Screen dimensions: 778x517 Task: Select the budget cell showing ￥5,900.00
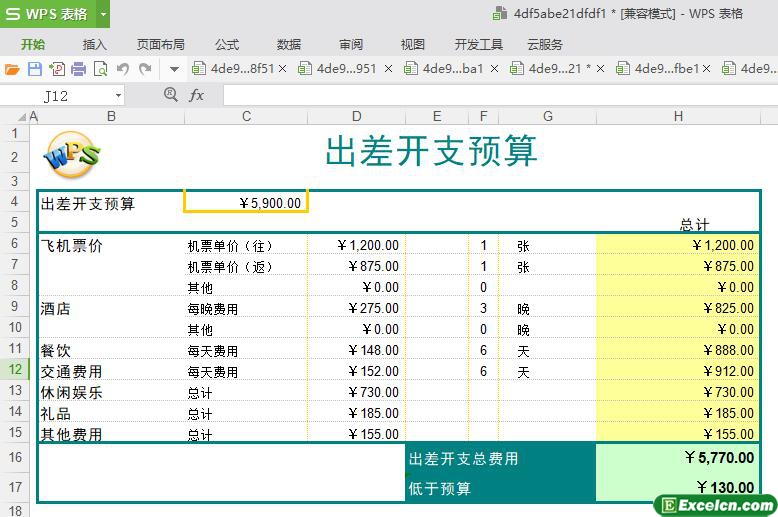246,203
